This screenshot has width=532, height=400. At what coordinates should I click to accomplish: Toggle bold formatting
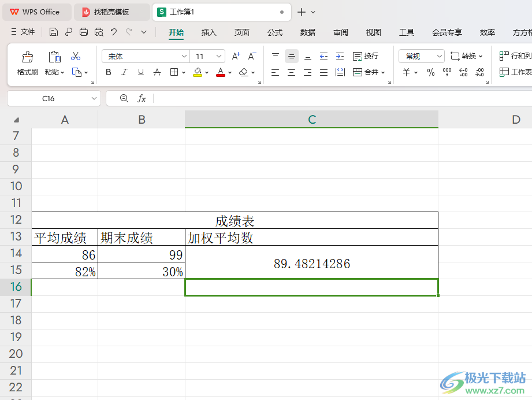pos(109,72)
